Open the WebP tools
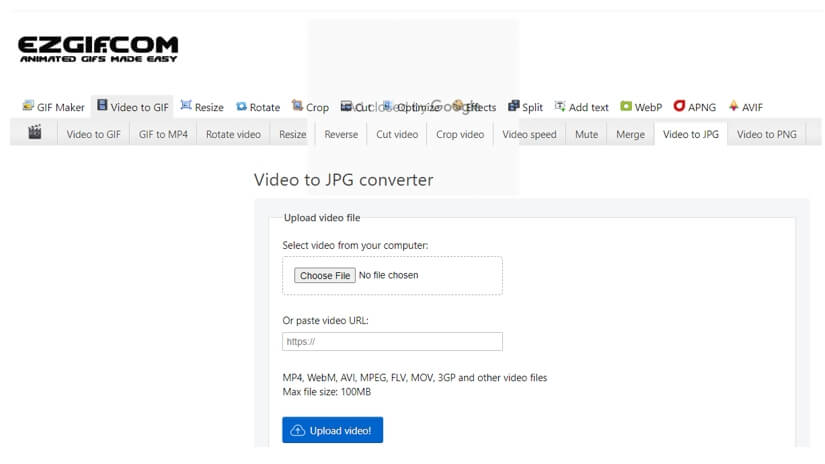 click(x=641, y=107)
